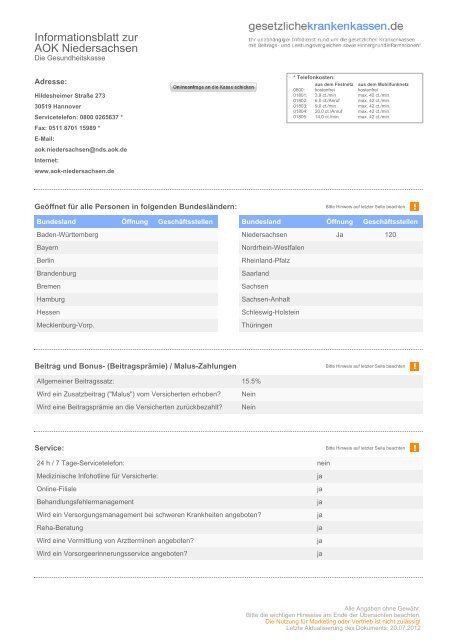Click the 24 h / 7 Tage-Servicetelefon row
453x640 pixels.
click(229, 463)
